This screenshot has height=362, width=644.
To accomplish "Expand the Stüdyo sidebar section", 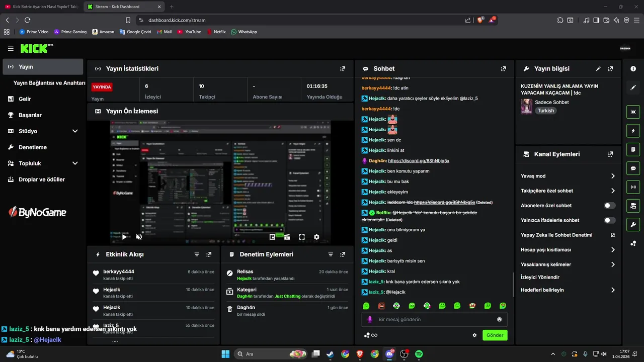I will pyautogui.click(x=75, y=131).
